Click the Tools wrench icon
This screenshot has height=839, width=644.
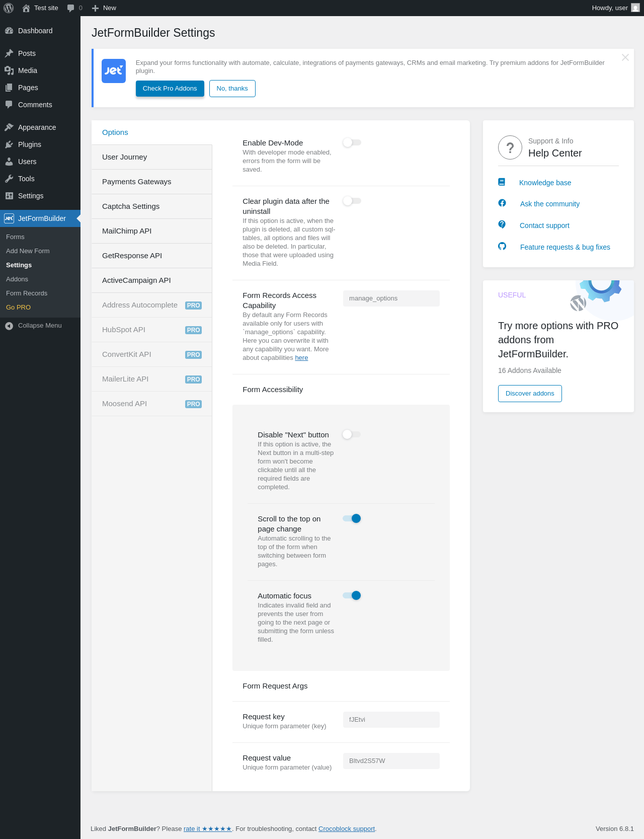point(9,179)
